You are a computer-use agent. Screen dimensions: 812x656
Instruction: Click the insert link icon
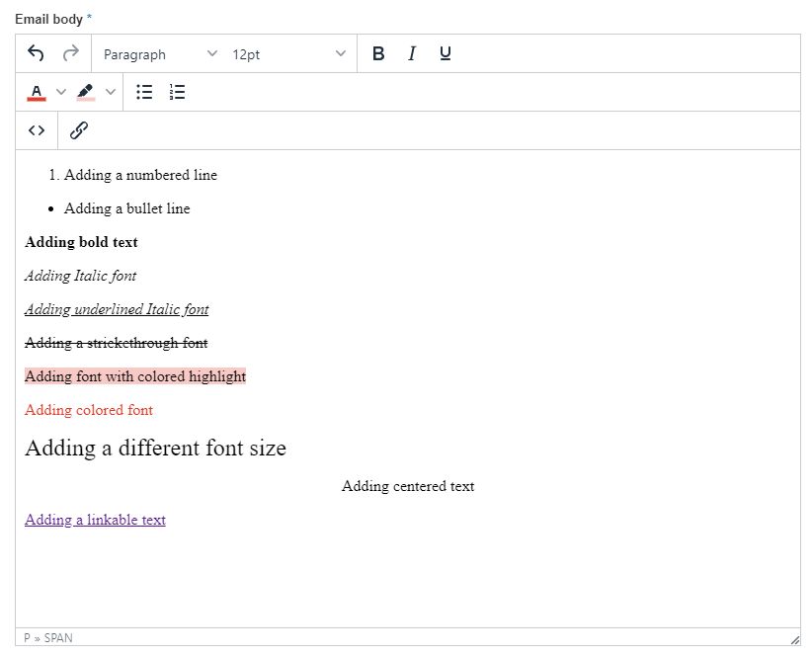pos(79,129)
